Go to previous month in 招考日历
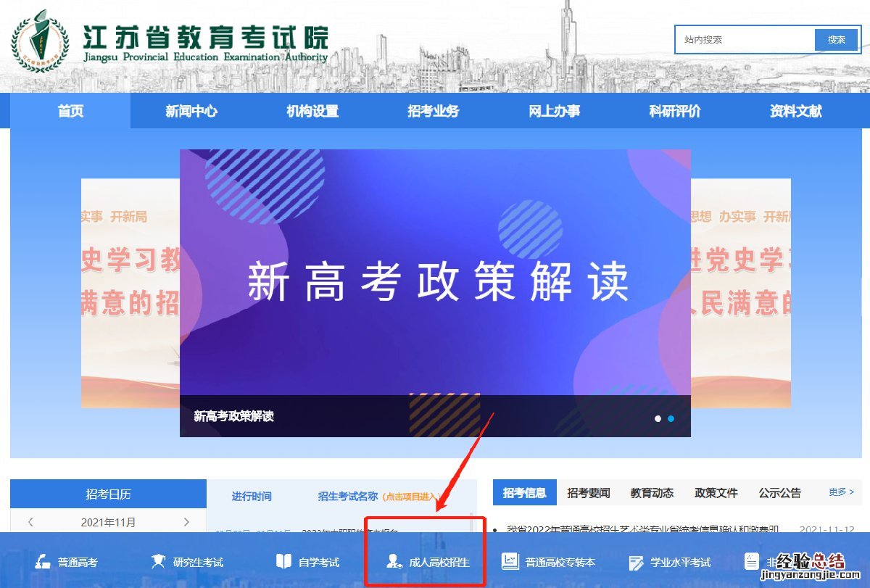Viewport: 870px width, 588px height. pos(30,522)
